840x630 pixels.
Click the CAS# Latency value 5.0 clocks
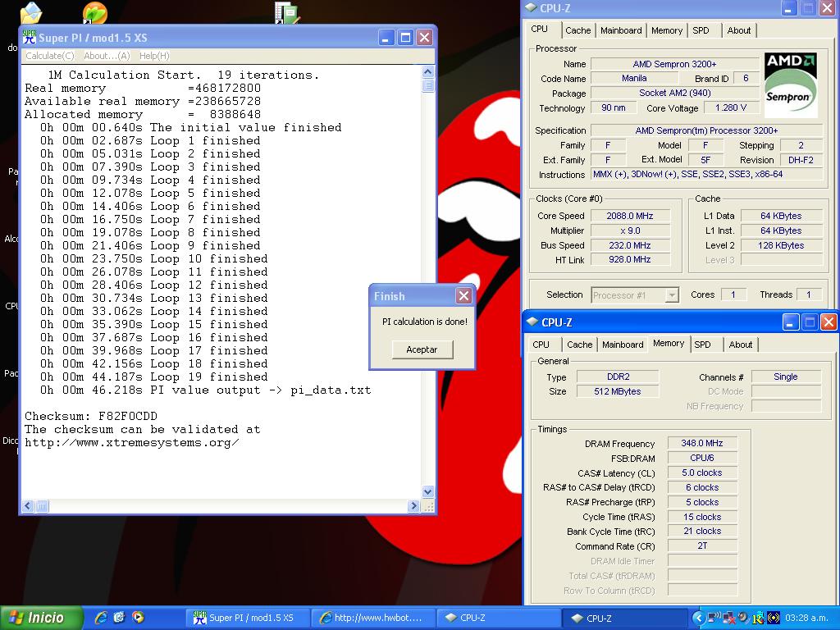(702, 472)
